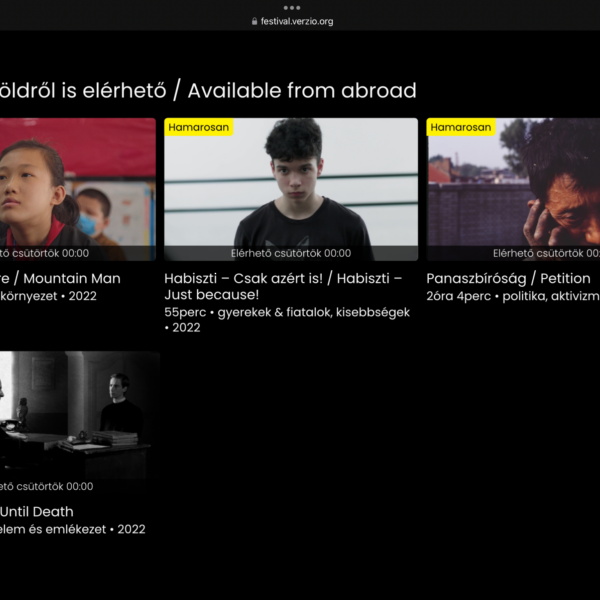The width and height of the screenshot is (600, 600).
Task: Open the 'Habiszti – Csak azért is!' title link
Action: pyautogui.click(x=283, y=286)
